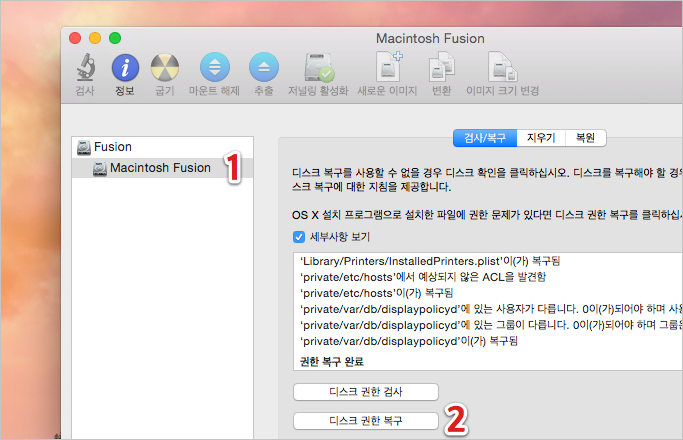Close the window with red button
The height and width of the screenshot is (440, 683).
pos(75,38)
